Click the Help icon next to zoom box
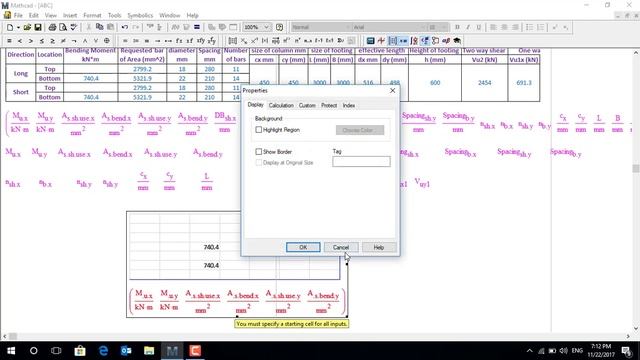The height and width of the screenshot is (360, 640). pos(280,27)
